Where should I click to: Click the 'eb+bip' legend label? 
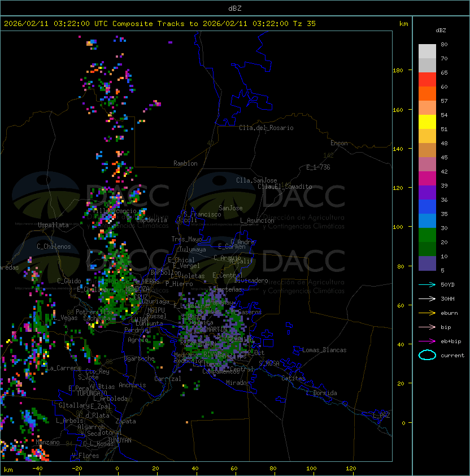(x=451, y=341)
